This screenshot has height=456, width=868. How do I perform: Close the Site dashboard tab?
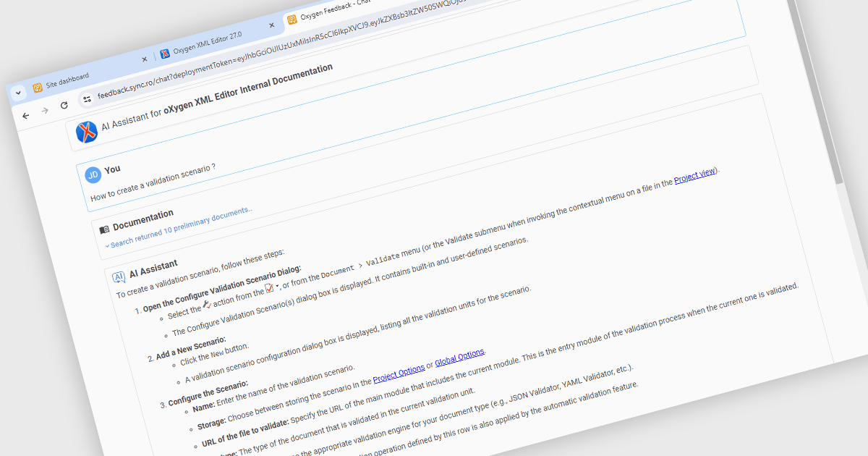click(x=144, y=59)
